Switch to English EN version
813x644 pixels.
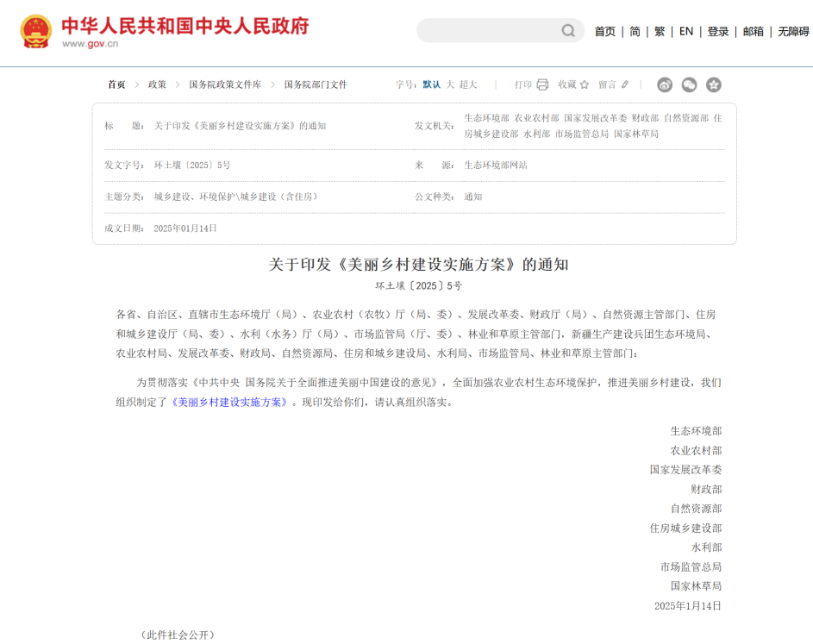point(686,32)
